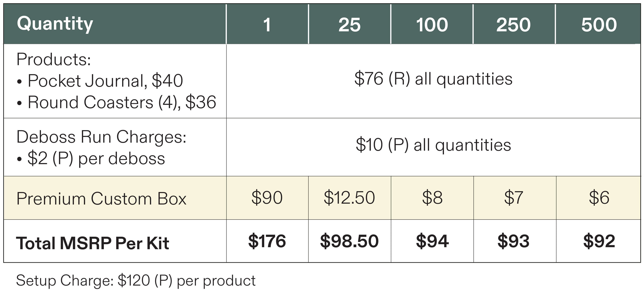Image resolution: width=644 pixels, height=293 pixels.
Task: Click the $76 (R) all quantities cell
Action: point(433,79)
